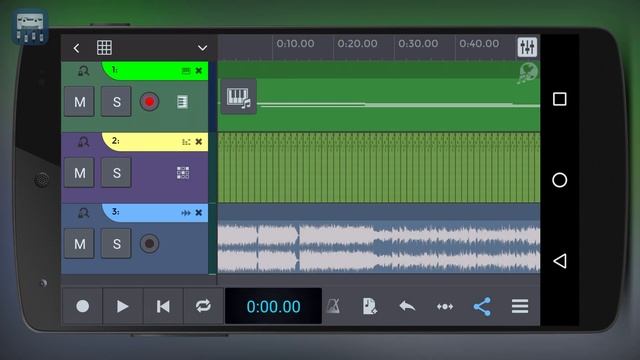
Task: Rewind to the start
Action: [163, 306]
